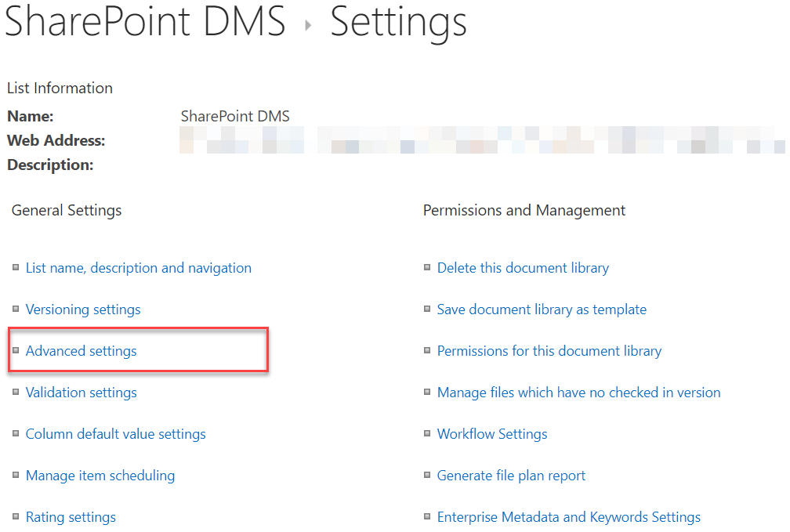Open Enterprise Metadata and Keywords Settings
790x532 pixels.
569,517
